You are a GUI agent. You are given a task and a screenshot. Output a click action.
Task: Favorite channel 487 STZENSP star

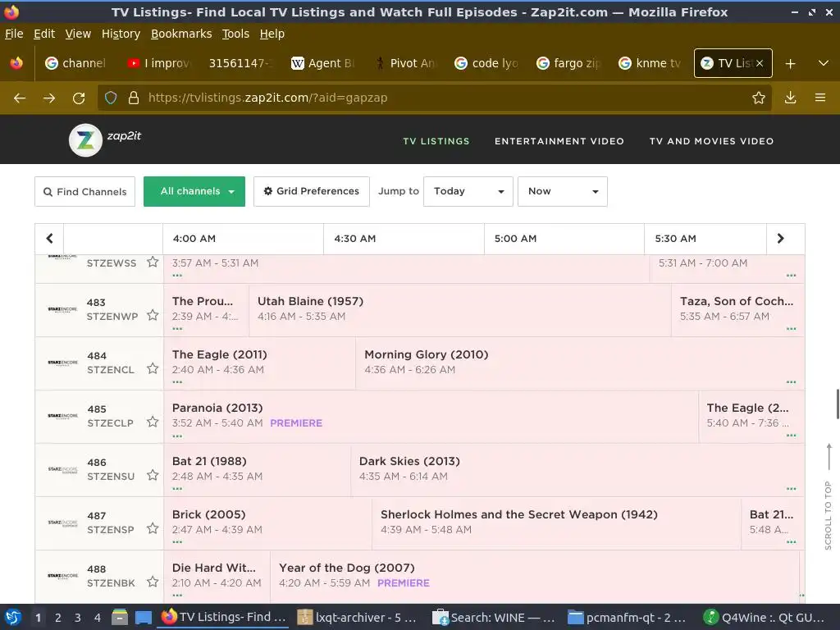pyautogui.click(x=153, y=528)
